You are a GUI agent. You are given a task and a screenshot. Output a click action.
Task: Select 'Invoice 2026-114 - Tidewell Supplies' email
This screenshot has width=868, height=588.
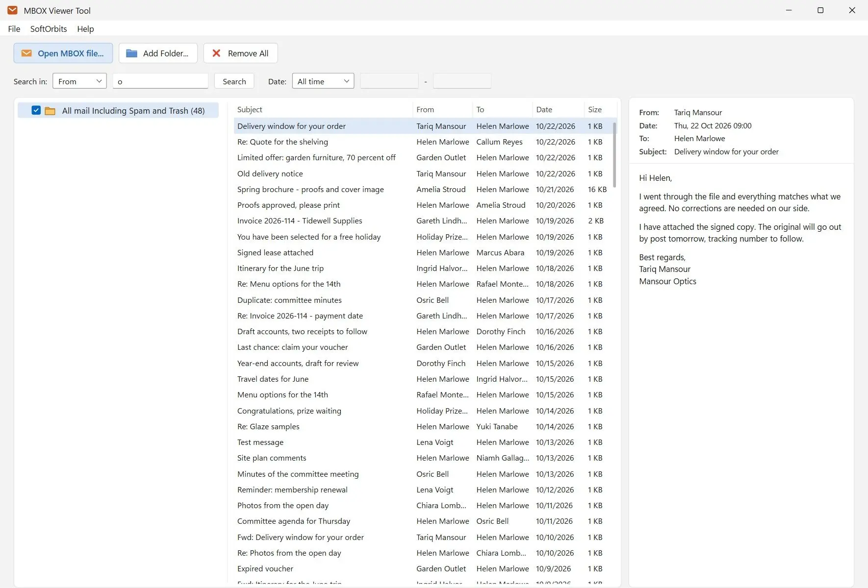tap(423, 220)
